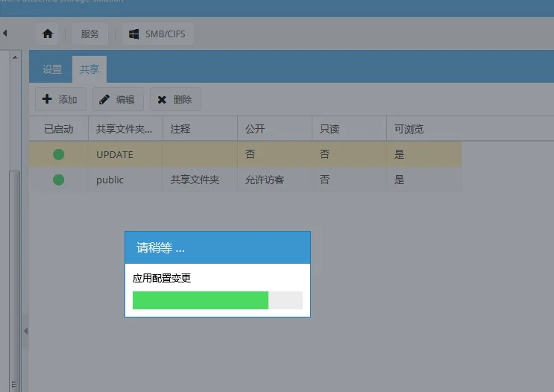Click the sidebar scroll up arrow
The height and width of the screenshot is (392, 554).
(15, 57)
